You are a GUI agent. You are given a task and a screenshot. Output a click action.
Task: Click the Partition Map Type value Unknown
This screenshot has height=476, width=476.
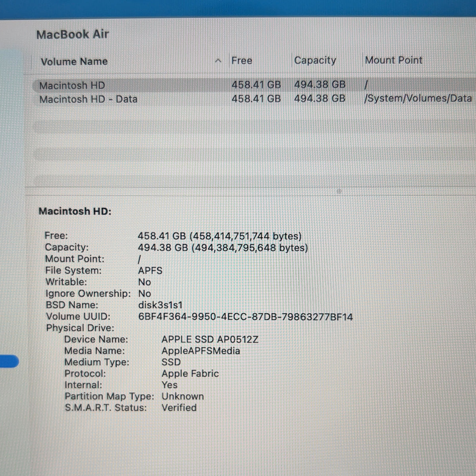coord(182,396)
